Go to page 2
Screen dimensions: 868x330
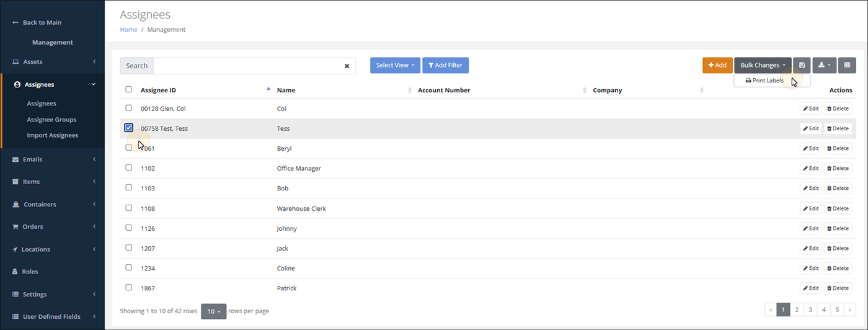pyautogui.click(x=797, y=309)
